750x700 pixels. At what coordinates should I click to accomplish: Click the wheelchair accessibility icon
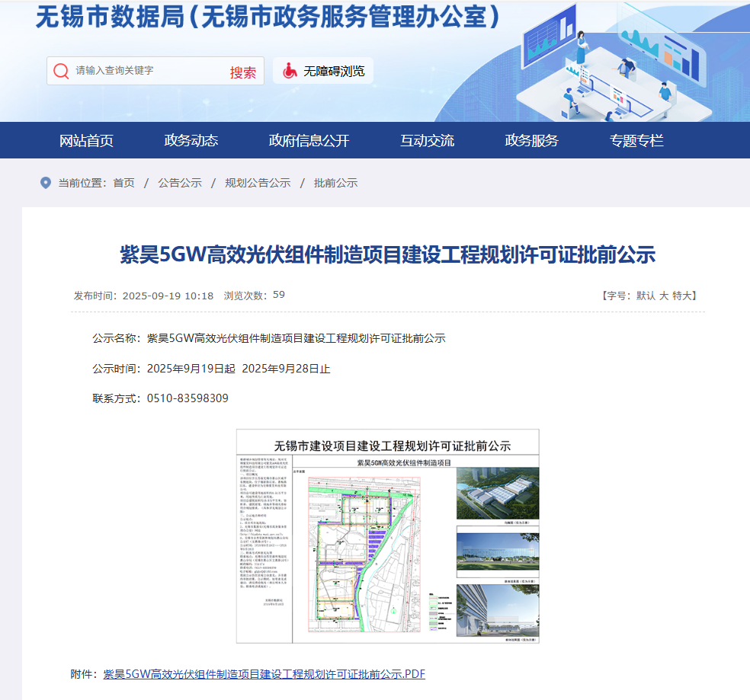click(x=290, y=71)
